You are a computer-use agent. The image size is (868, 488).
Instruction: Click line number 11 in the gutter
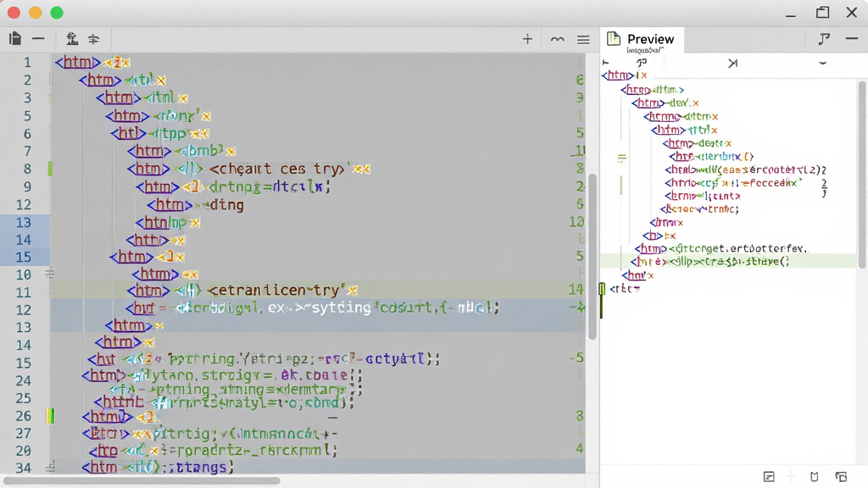pos(23,292)
